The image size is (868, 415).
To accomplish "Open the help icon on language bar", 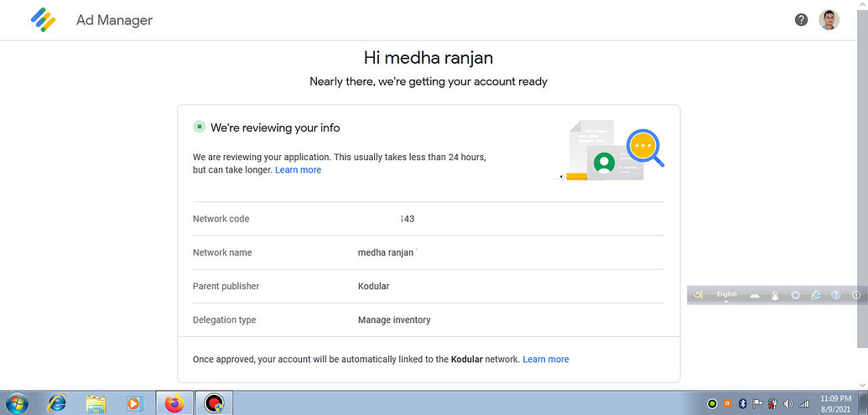I will (x=836, y=295).
